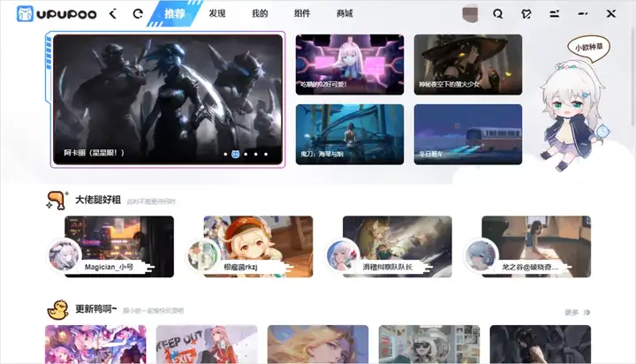Image resolution: width=636 pixels, height=364 pixels.
Task: Select the first carousel dot
Action: pos(225,155)
